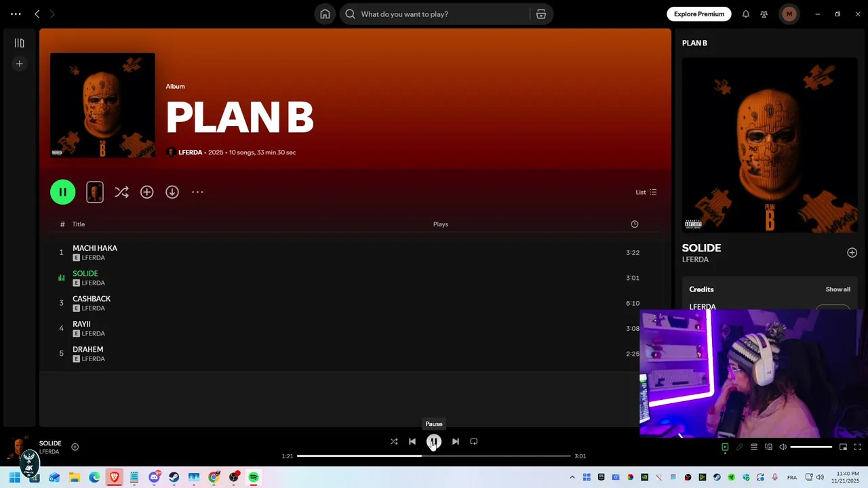Open Your Library sidebar icon

(19, 43)
